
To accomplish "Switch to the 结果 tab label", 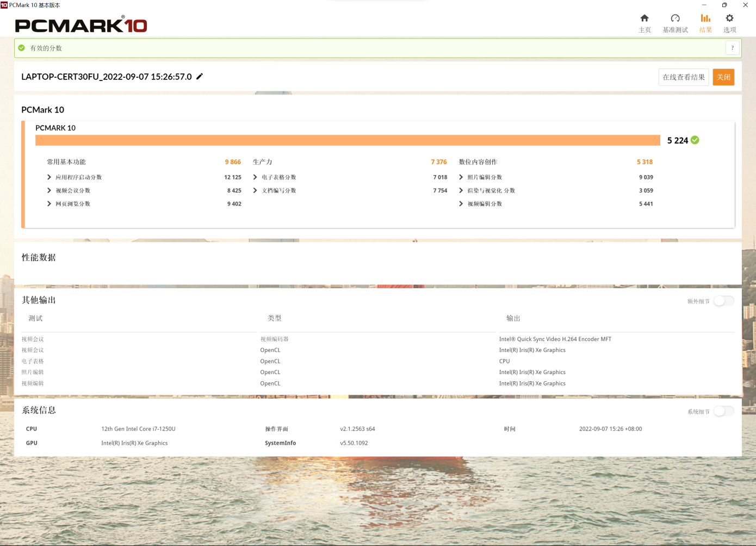I will point(705,30).
